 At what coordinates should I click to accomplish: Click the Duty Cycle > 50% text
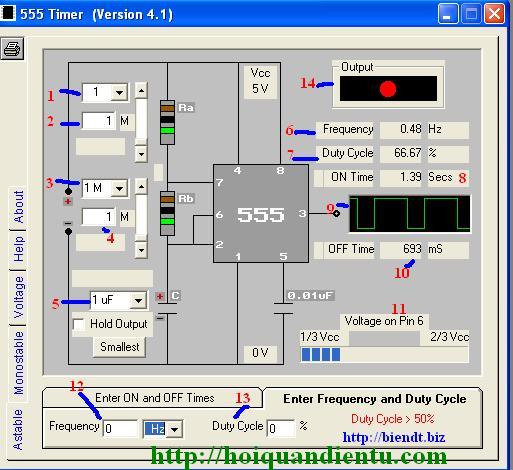(x=393, y=419)
